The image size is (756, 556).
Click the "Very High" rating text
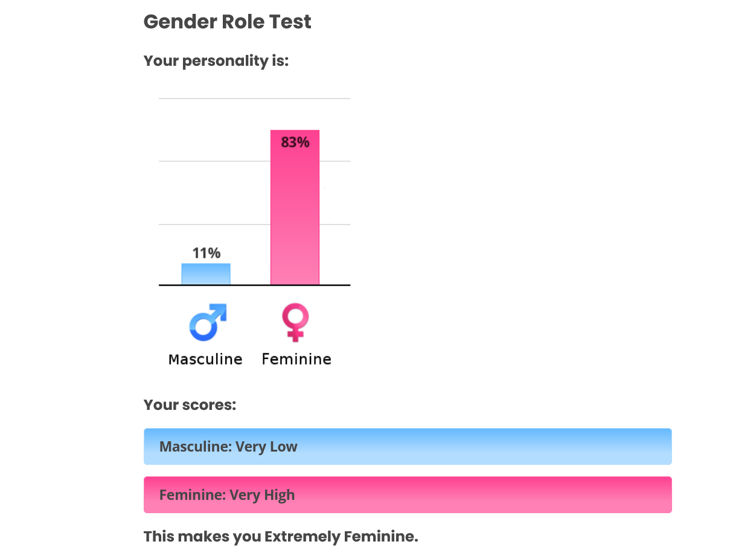pos(262,495)
